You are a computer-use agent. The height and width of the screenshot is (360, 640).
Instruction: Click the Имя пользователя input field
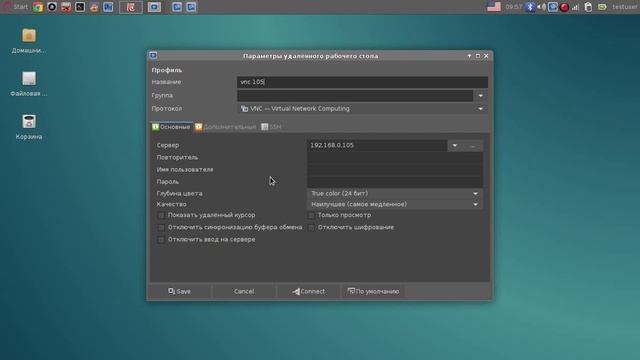click(395, 170)
